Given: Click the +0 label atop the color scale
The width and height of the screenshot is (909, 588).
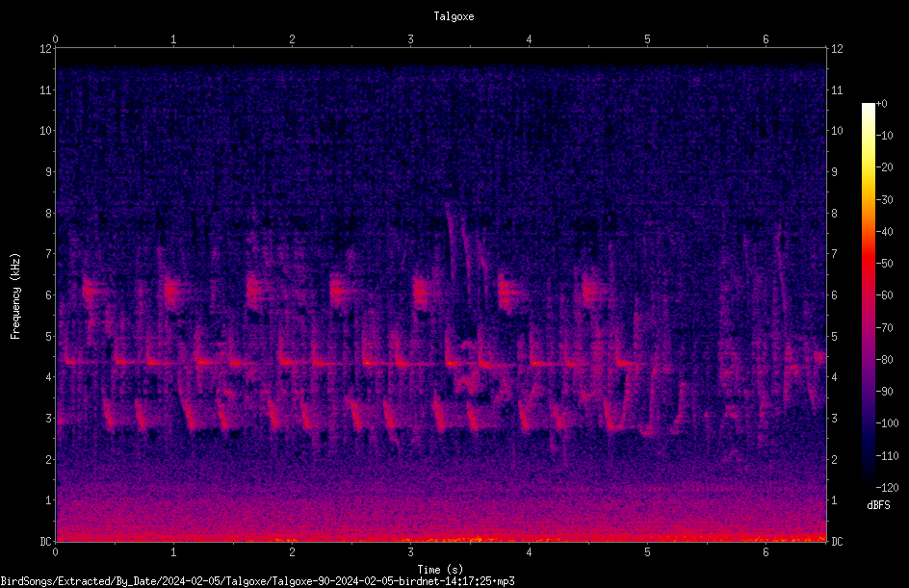Looking at the screenshot, I should pos(882,104).
